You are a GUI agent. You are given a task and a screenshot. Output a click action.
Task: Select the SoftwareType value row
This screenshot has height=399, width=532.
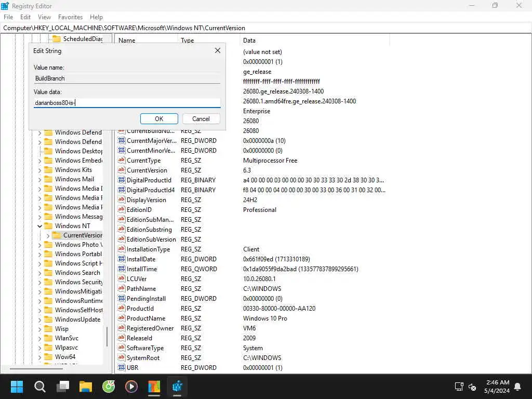253,348
